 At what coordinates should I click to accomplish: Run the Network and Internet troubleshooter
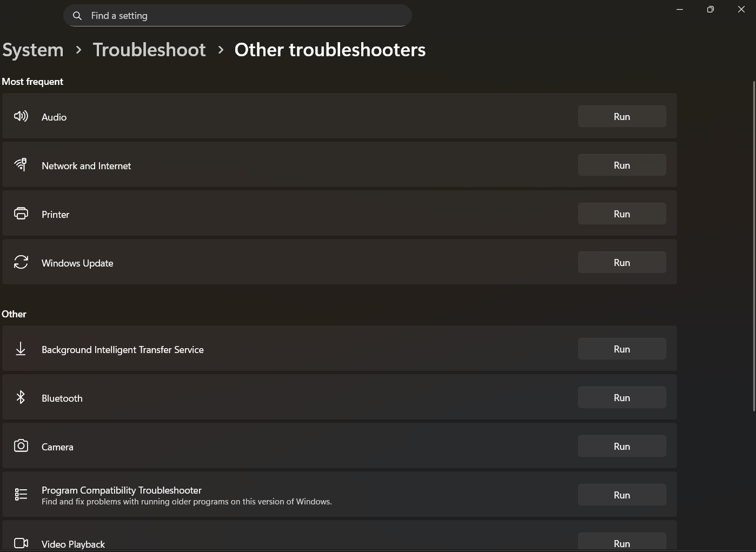622,165
